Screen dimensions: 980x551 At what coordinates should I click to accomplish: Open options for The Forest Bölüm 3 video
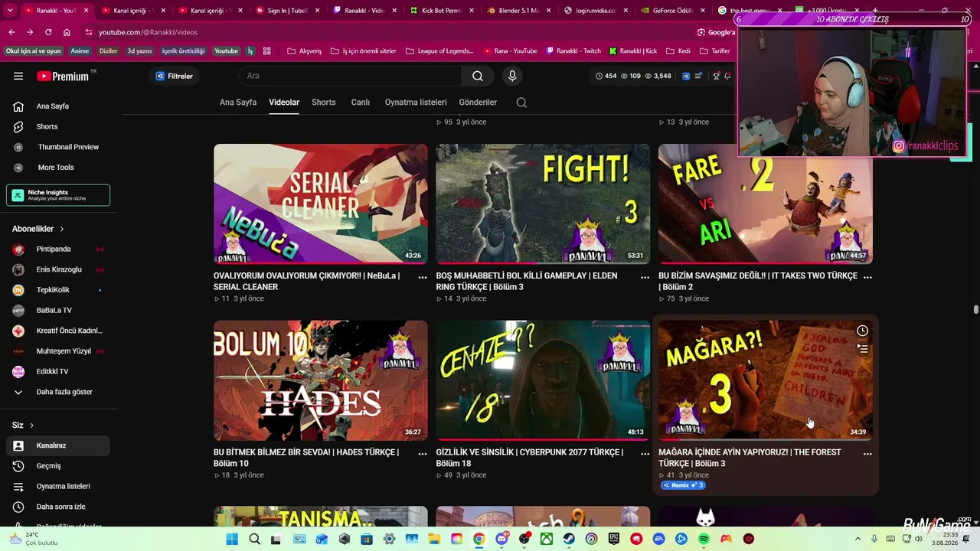click(x=867, y=454)
